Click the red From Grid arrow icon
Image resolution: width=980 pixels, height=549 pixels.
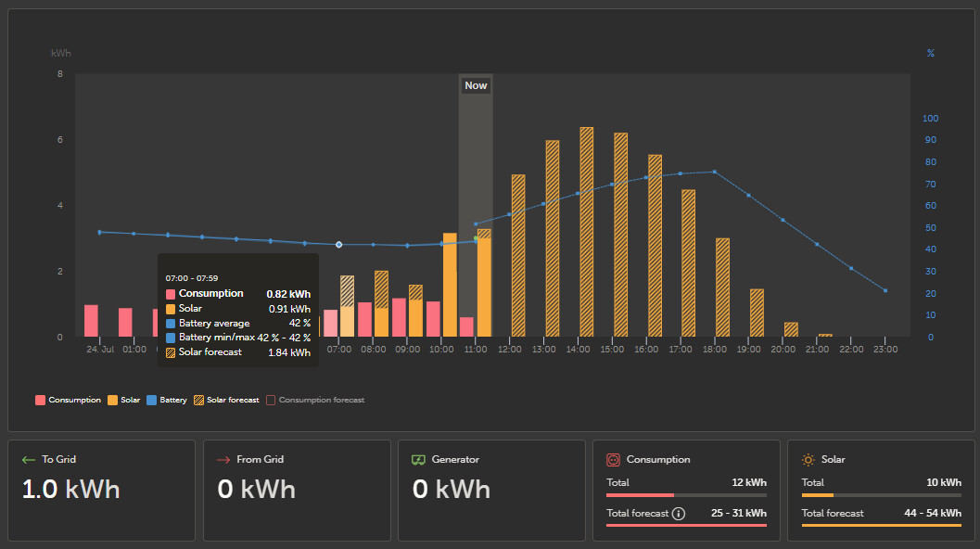(x=223, y=460)
